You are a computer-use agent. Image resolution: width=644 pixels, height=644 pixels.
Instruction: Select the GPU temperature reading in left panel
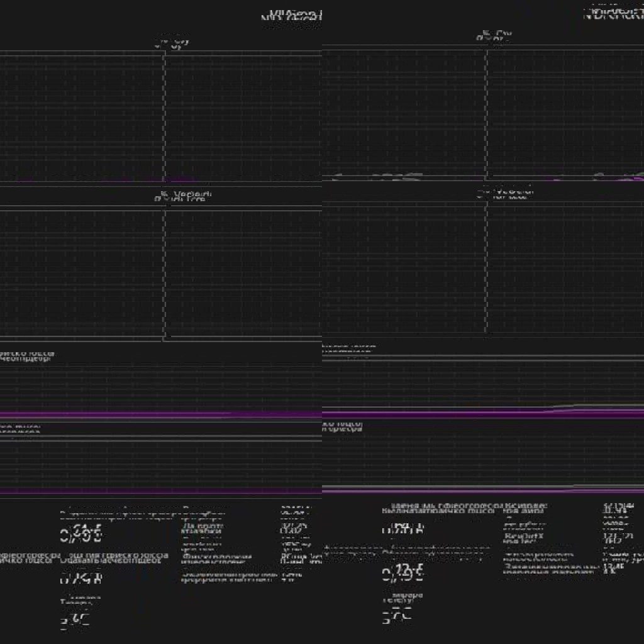click(75, 619)
